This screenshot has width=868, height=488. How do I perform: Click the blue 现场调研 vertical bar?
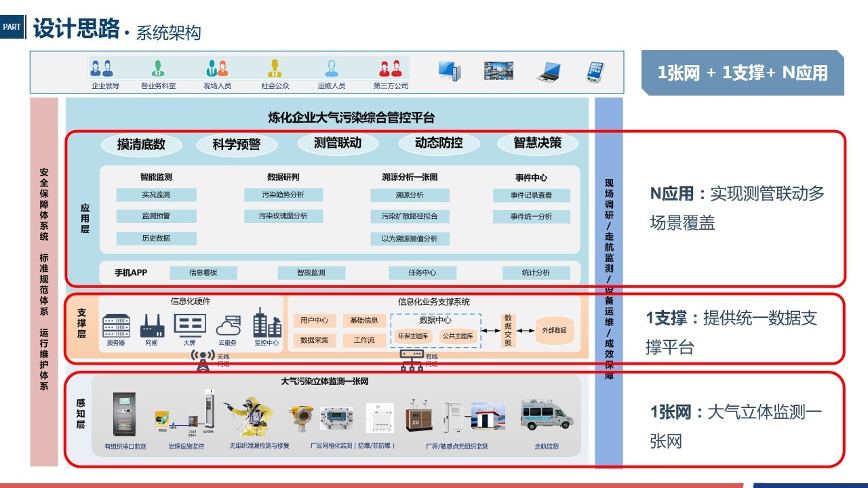pyautogui.click(x=609, y=283)
